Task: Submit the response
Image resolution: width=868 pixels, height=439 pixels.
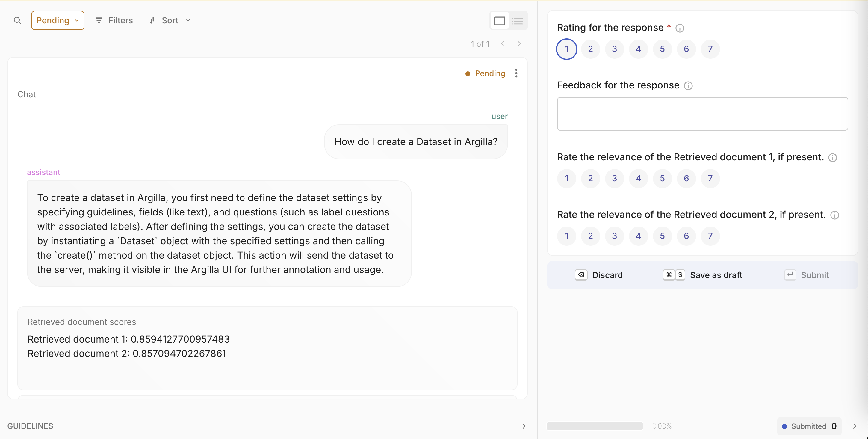Action: [x=807, y=275]
